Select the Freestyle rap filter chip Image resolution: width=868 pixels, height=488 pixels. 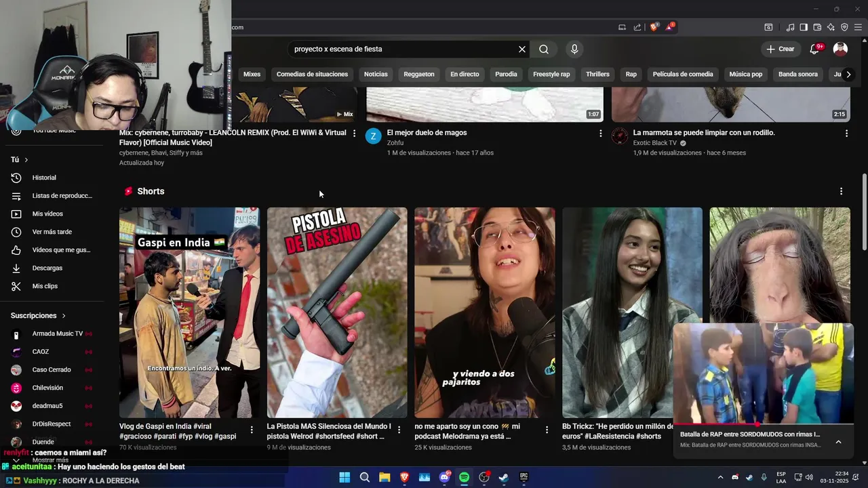(x=551, y=74)
